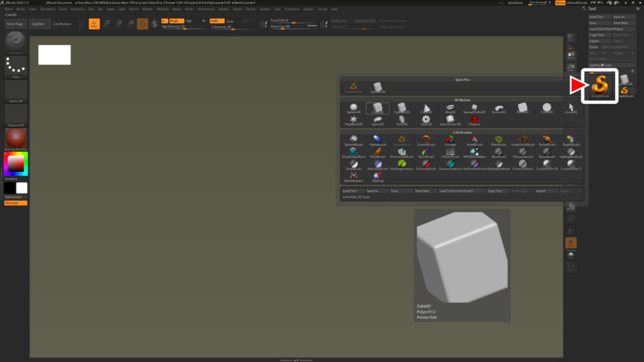Expand the Lightbox Tools section
The width and height of the screenshot is (644, 362).
pos(601,65)
